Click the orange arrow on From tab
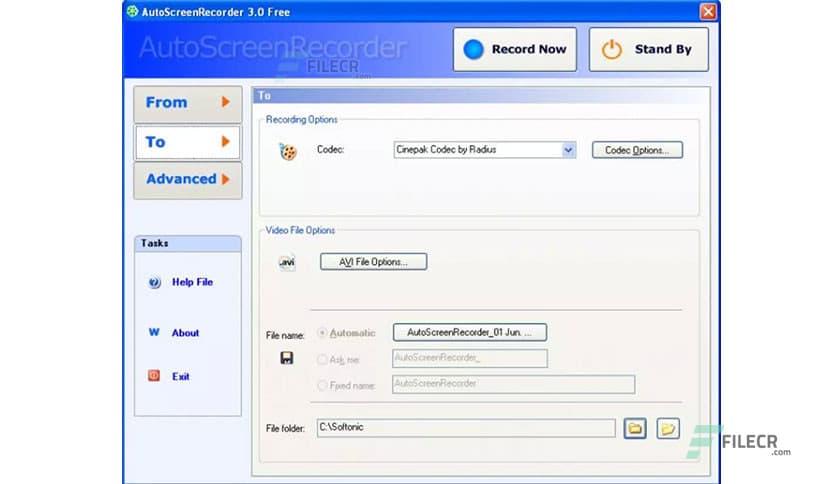This screenshot has height=484, width=836. 226,102
